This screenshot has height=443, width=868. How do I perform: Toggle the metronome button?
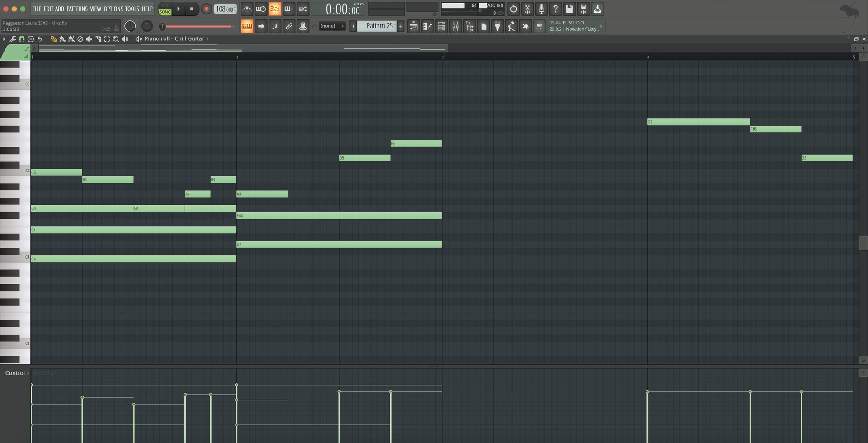coord(247,9)
